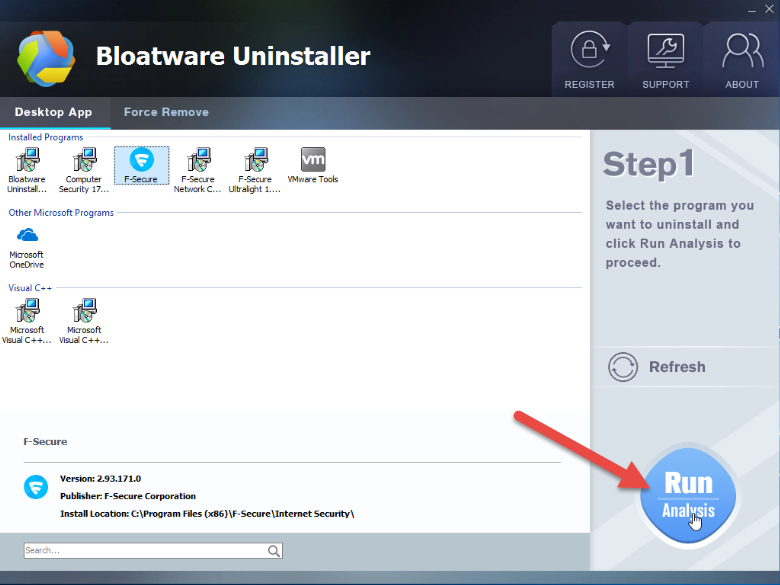
Task: Click the Bloatware Uninstaller app logo
Action: coord(46,58)
